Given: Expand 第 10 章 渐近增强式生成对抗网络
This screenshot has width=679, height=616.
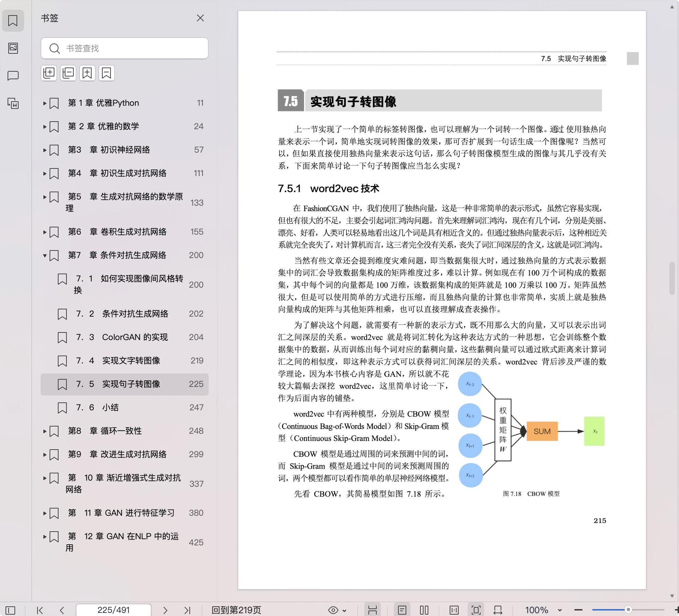Looking at the screenshot, I should coord(45,478).
